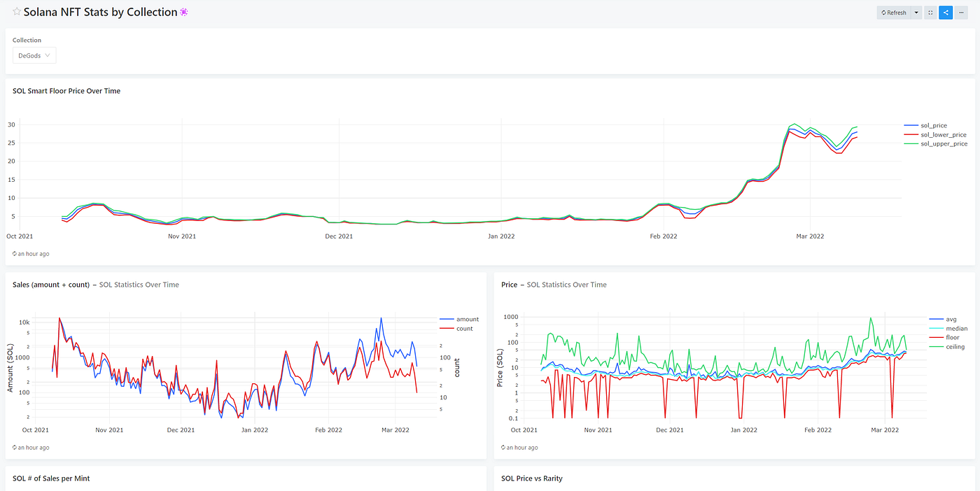Click the Solana NFT Stats by Collection title
Screen dimensions: 980x491
pos(100,12)
